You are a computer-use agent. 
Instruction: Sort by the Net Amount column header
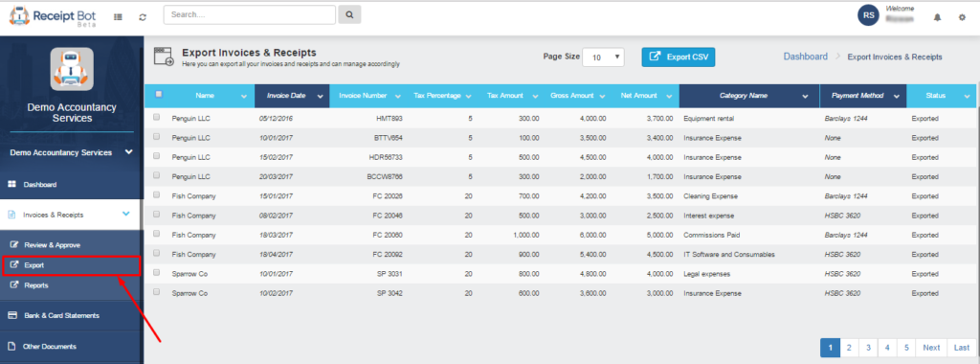pos(638,96)
